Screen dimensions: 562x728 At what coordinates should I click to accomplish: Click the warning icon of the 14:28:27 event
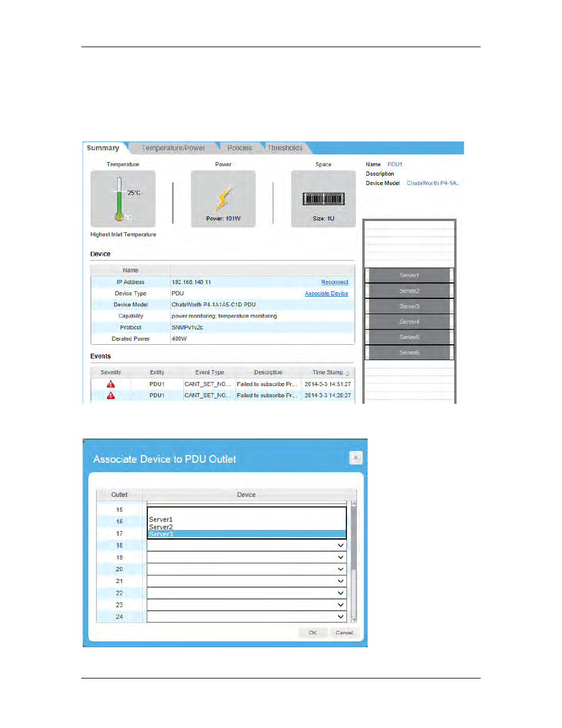[x=111, y=396]
